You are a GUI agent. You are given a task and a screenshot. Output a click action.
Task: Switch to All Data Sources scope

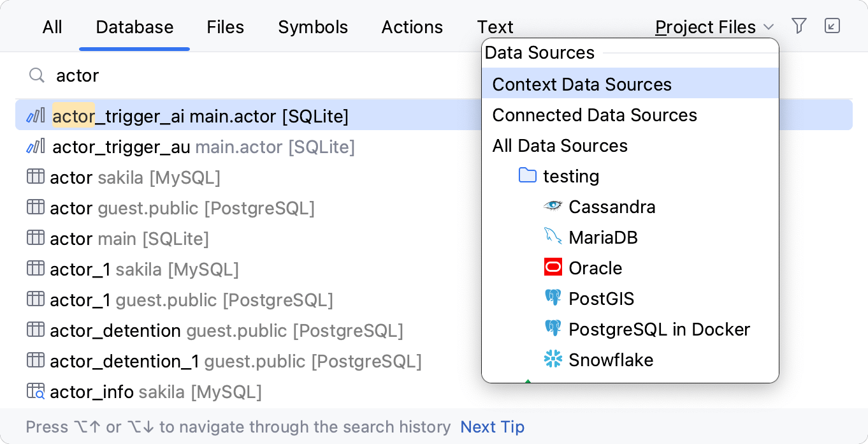click(560, 145)
